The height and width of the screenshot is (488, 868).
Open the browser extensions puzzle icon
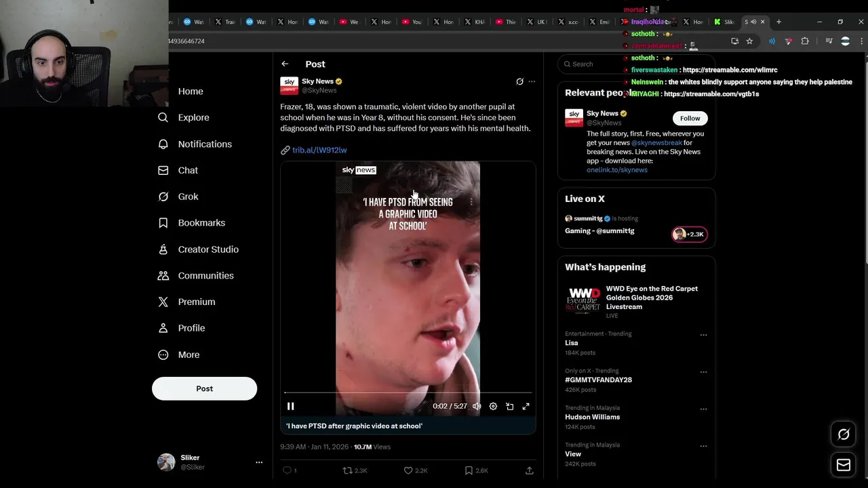[805, 41]
